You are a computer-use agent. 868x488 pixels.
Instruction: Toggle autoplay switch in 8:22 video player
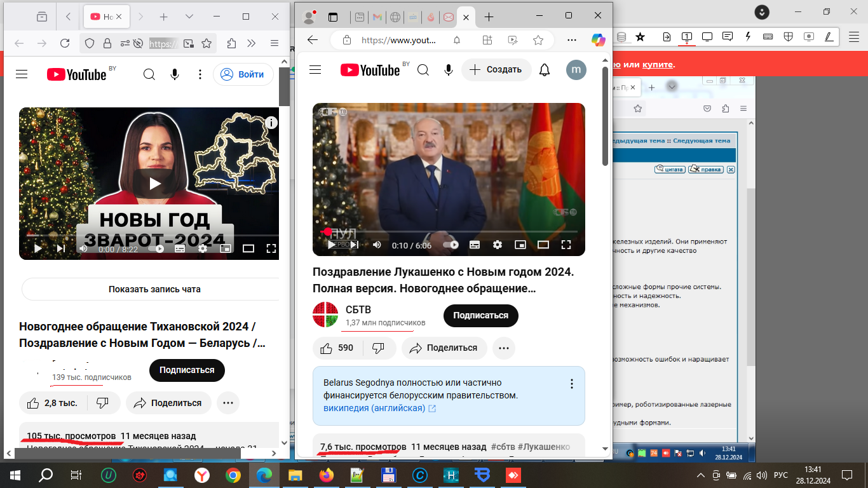[x=156, y=248]
